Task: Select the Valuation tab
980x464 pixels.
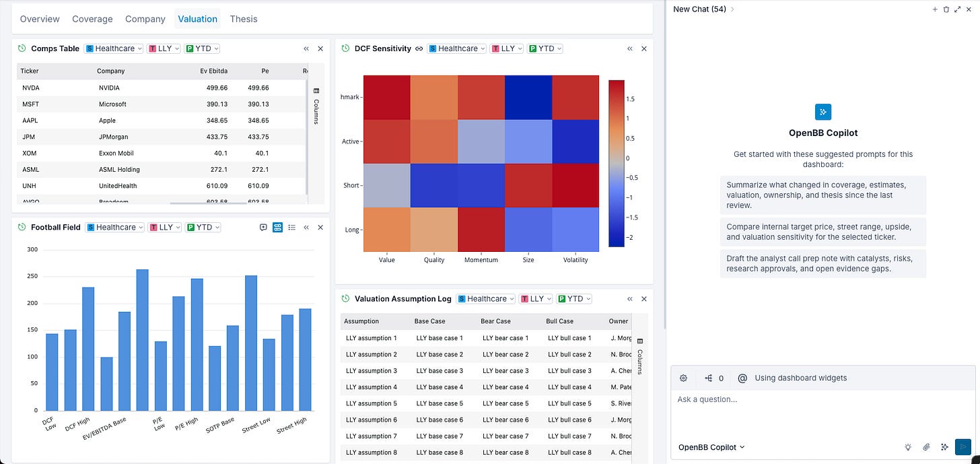Action: coord(198,19)
